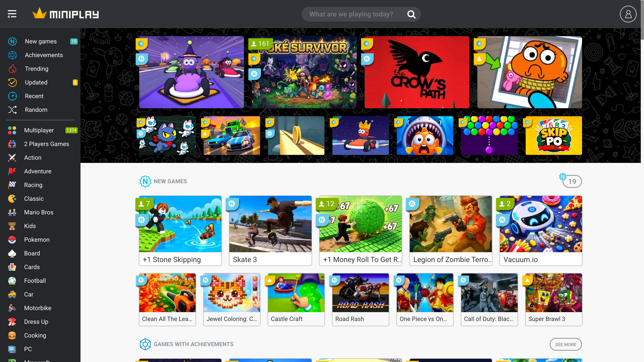
Task: Click the Multiplayer colored dots icon
Action: pyautogui.click(x=12, y=130)
